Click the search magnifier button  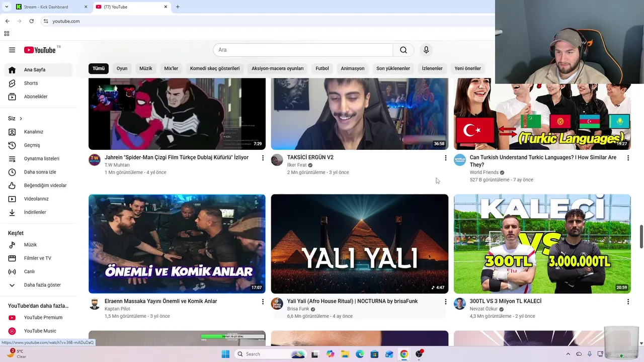pos(404,50)
